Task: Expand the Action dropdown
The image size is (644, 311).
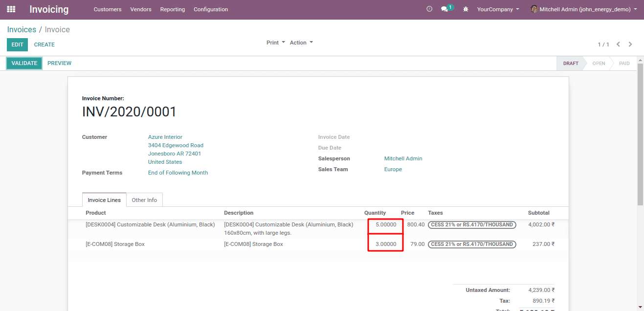Action: pyautogui.click(x=301, y=43)
